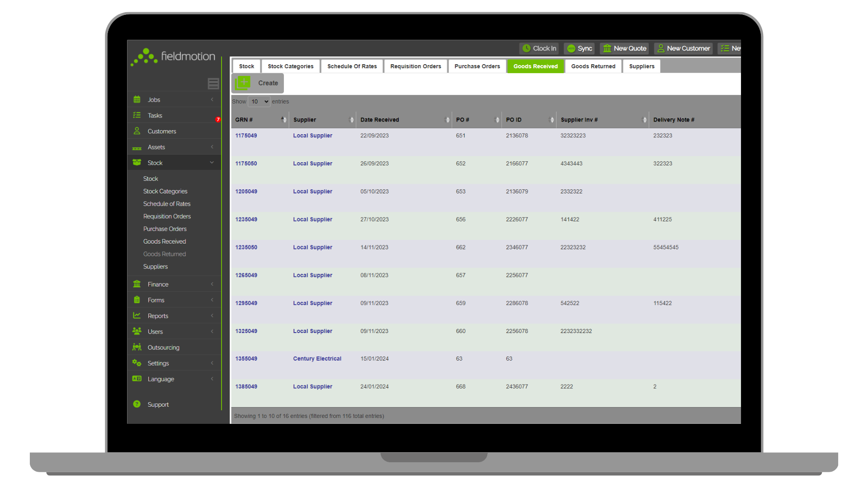Expand the Assets sidebar section
This screenshot has width=868, height=488.
212,146
